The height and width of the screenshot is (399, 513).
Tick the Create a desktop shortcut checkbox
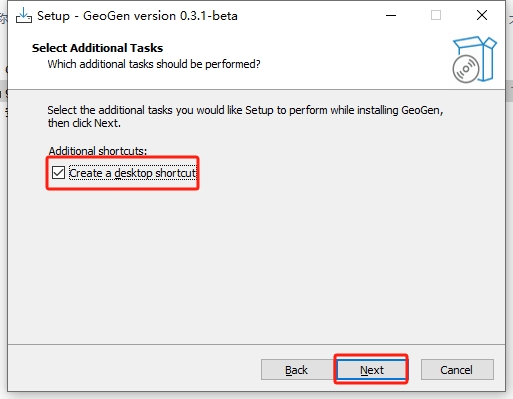[58, 173]
